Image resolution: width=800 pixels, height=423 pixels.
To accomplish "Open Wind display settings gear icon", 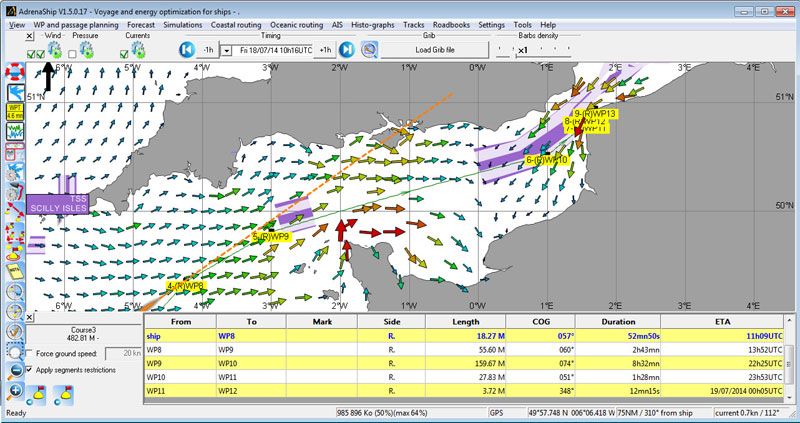I will point(55,50).
